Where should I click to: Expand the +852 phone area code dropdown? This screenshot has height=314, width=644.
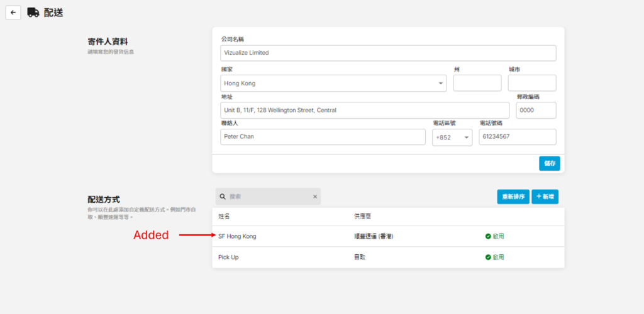click(452, 137)
